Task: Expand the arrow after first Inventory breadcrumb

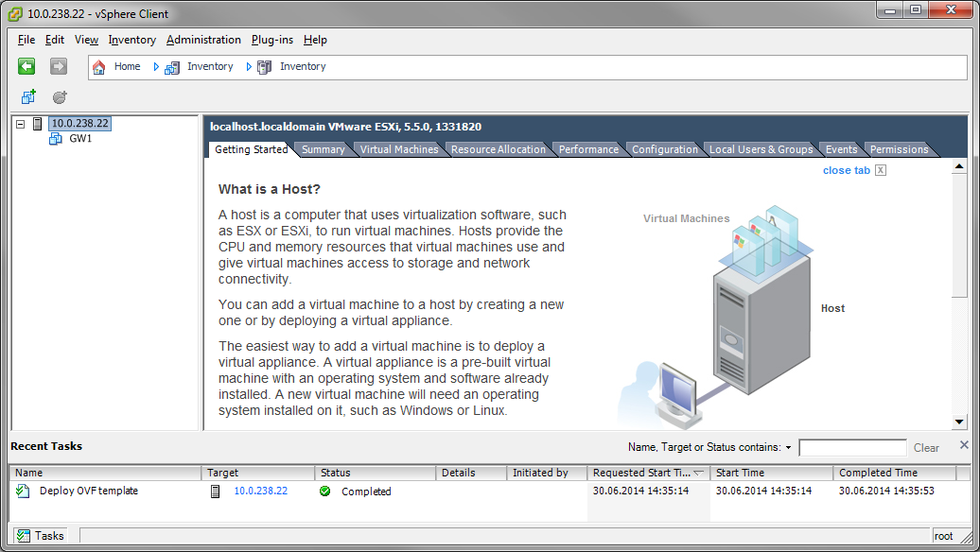Action: [248, 67]
